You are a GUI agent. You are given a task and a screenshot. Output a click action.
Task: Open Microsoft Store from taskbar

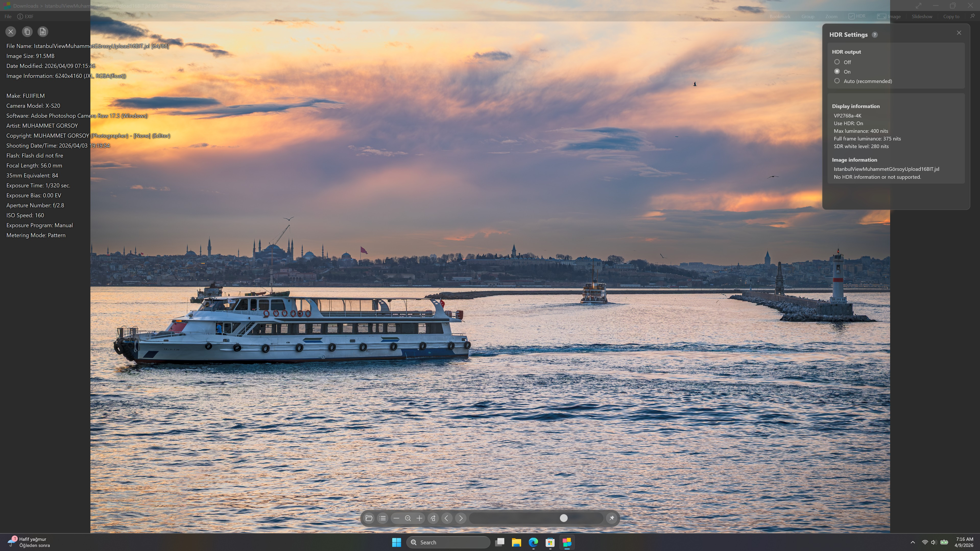(550, 542)
